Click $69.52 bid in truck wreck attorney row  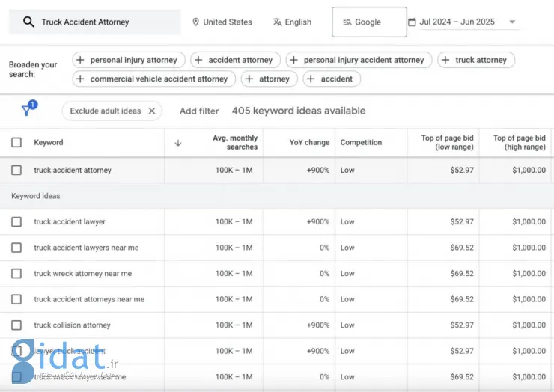coord(462,273)
